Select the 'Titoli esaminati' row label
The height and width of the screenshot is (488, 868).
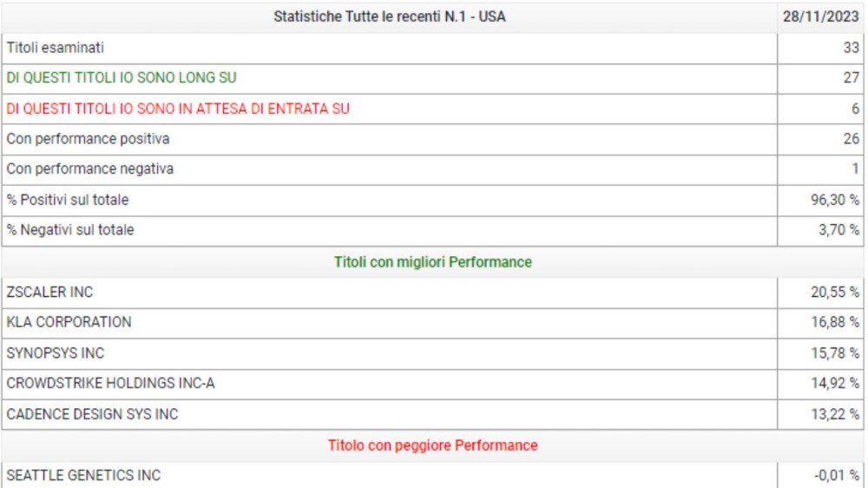pos(55,48)
